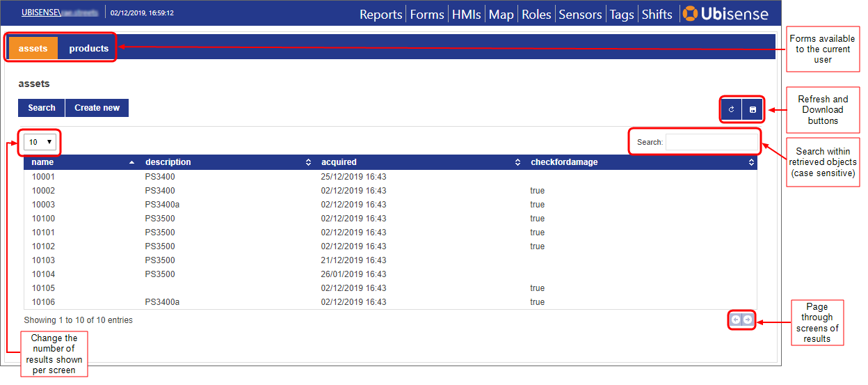Open the Map menu

501,14
